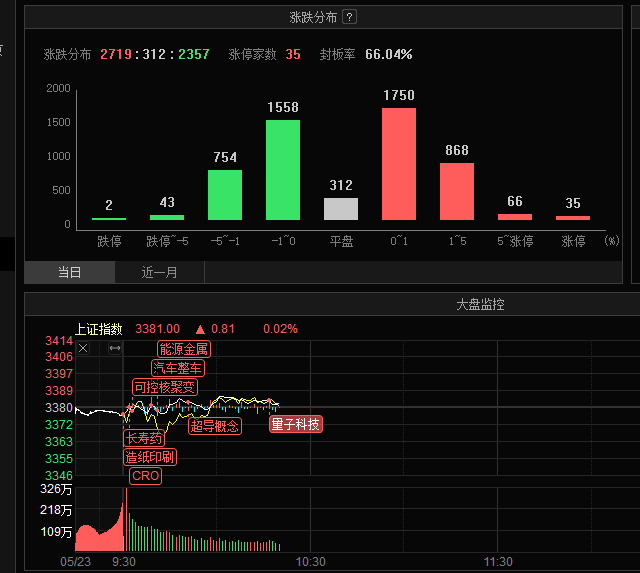Click the rising count 2719

coord(116,54)
